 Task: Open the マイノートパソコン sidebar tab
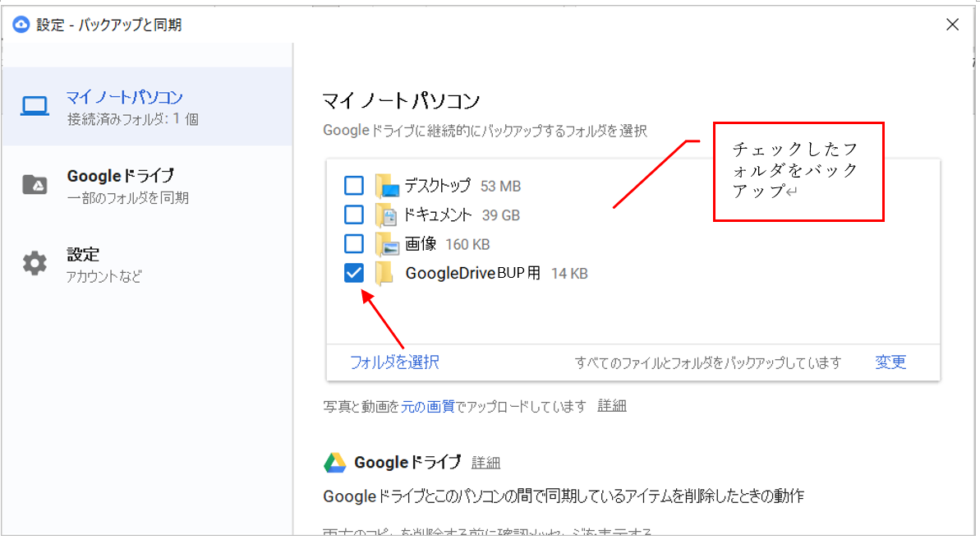pyautogui.click(x=148, y=106)
